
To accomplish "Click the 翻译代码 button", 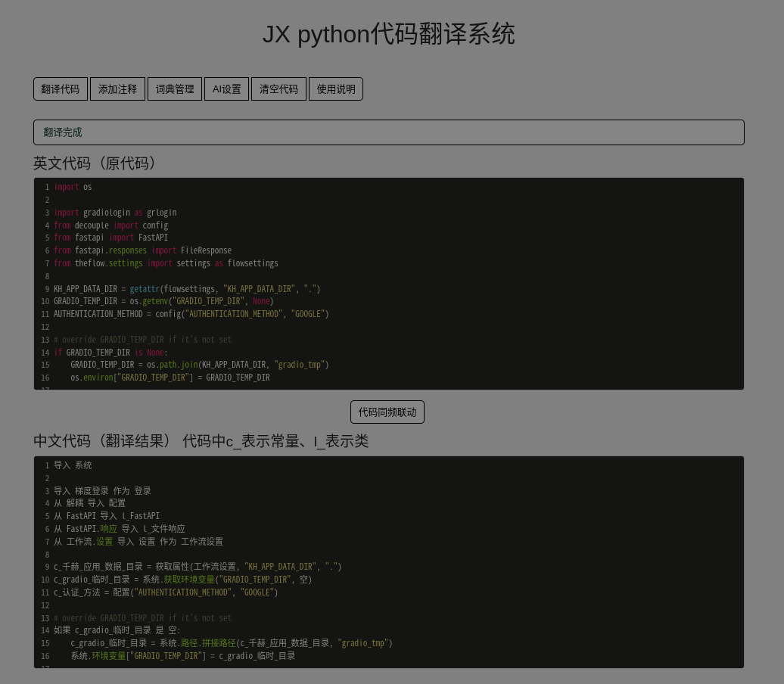I will (61, 89).
